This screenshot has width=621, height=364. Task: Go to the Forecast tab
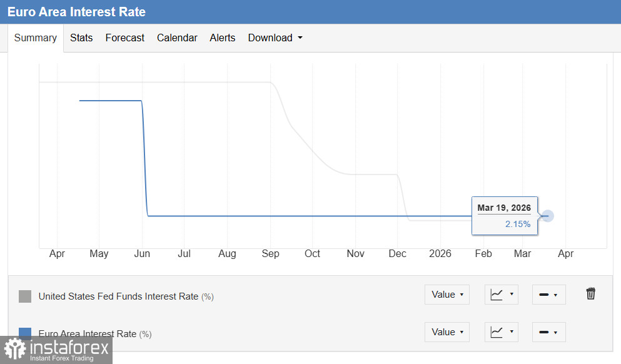tap(125, 38)
